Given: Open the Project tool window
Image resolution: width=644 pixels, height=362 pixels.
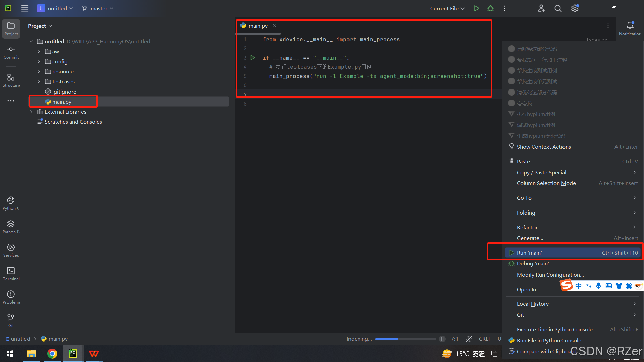Looking at the screenshot, I should point(11,29).
